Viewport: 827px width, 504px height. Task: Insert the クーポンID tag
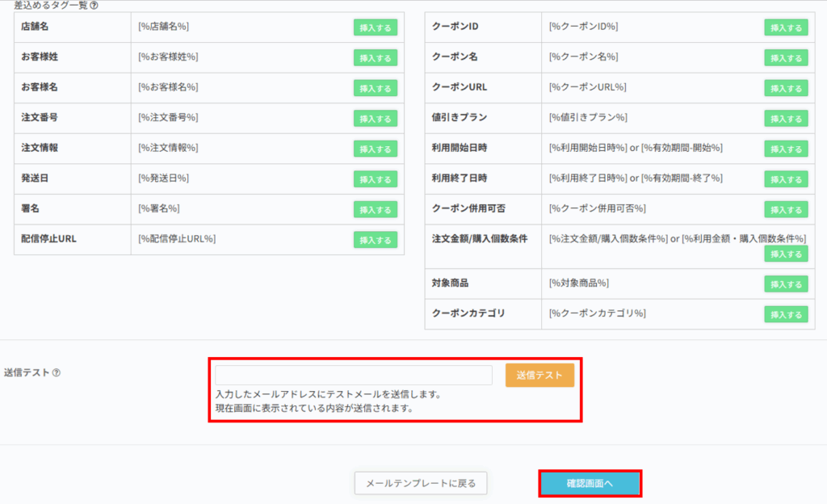tap(786, 27)
